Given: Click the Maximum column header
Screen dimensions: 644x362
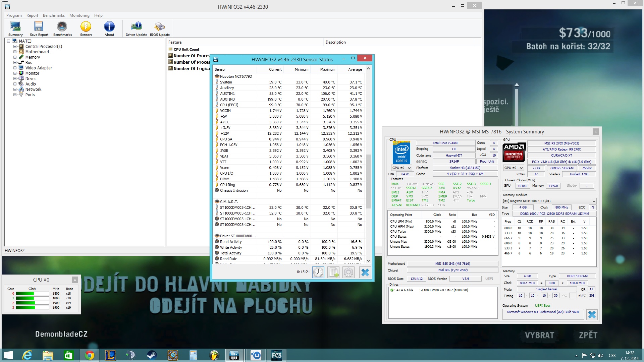Looking at the screenshot, I should (324, 69).
